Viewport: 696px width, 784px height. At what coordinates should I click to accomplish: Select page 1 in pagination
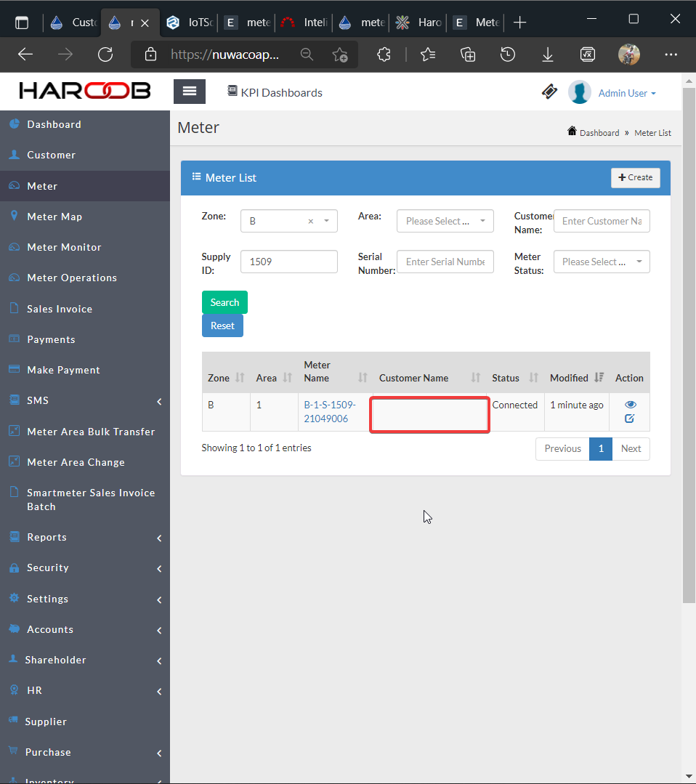point(601,448)
